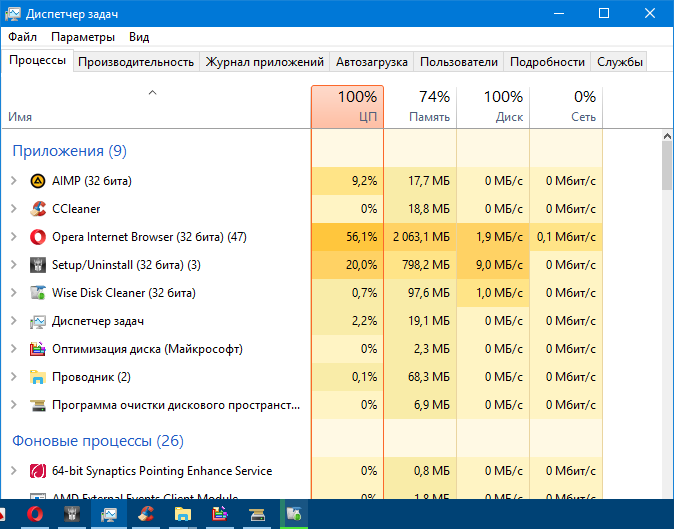Sort processes by ЦП column header

pos(347,107)
